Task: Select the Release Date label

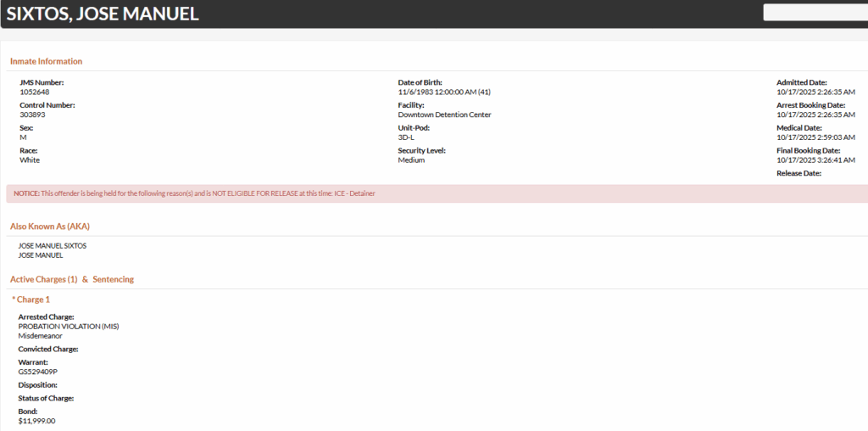Action: (798, 173)
